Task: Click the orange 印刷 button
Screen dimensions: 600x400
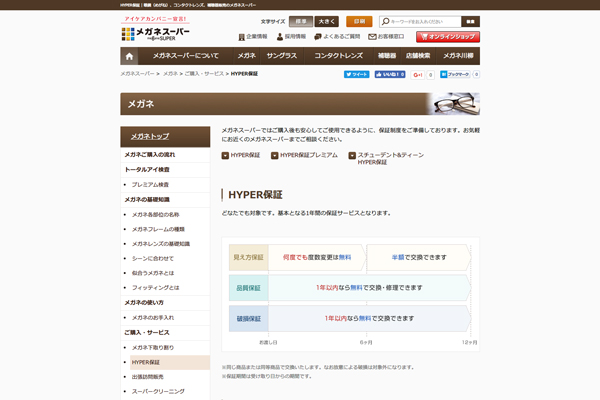Action: 359,21
